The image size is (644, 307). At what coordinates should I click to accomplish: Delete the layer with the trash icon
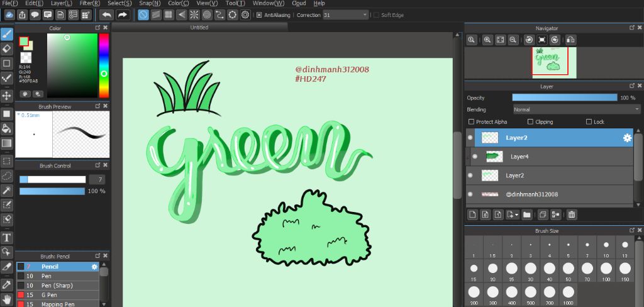(x=572, y=215)
